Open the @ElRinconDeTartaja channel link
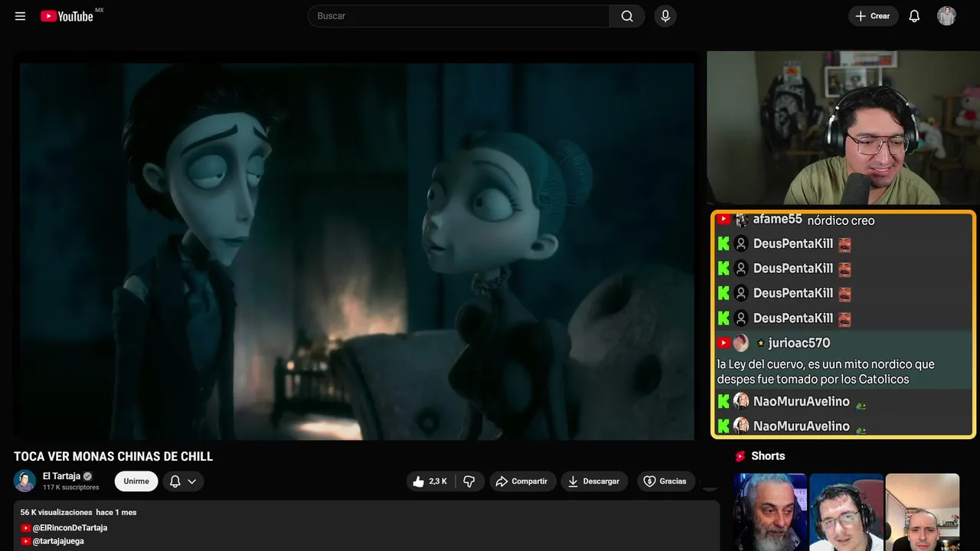The image size is (980, 551). [70, 528]
